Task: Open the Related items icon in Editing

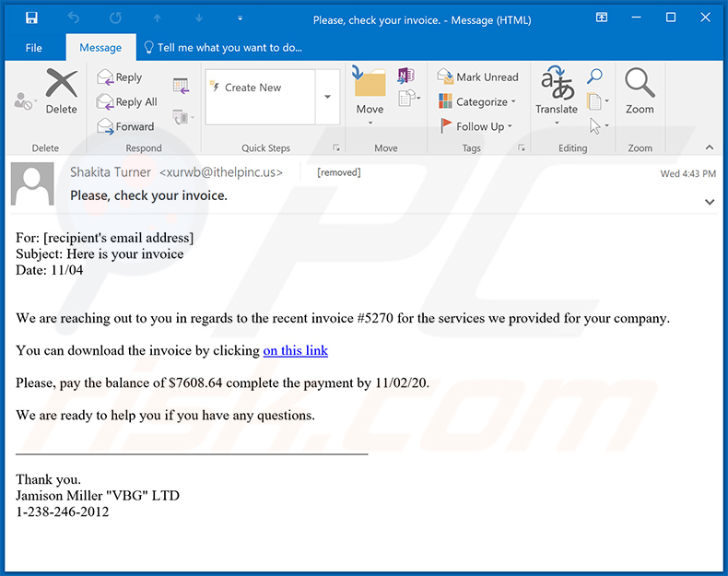Action: tap(597, 101)
